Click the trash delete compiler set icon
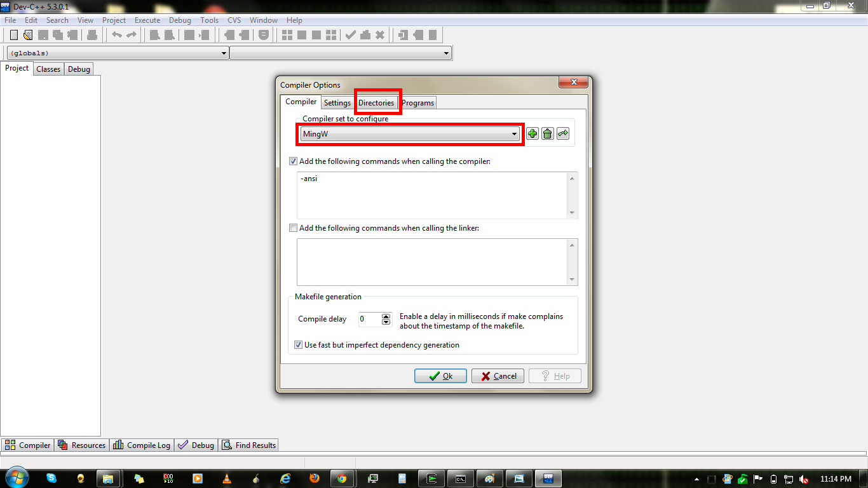 point(547,134)
